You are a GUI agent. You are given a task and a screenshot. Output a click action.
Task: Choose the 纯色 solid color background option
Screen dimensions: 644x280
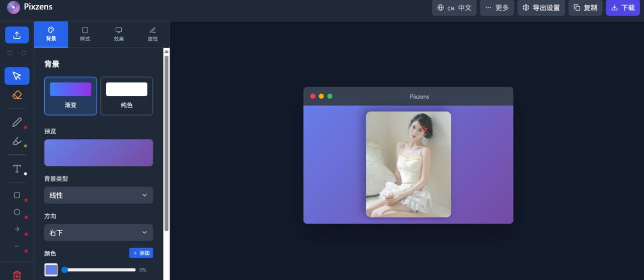[127, 96]
